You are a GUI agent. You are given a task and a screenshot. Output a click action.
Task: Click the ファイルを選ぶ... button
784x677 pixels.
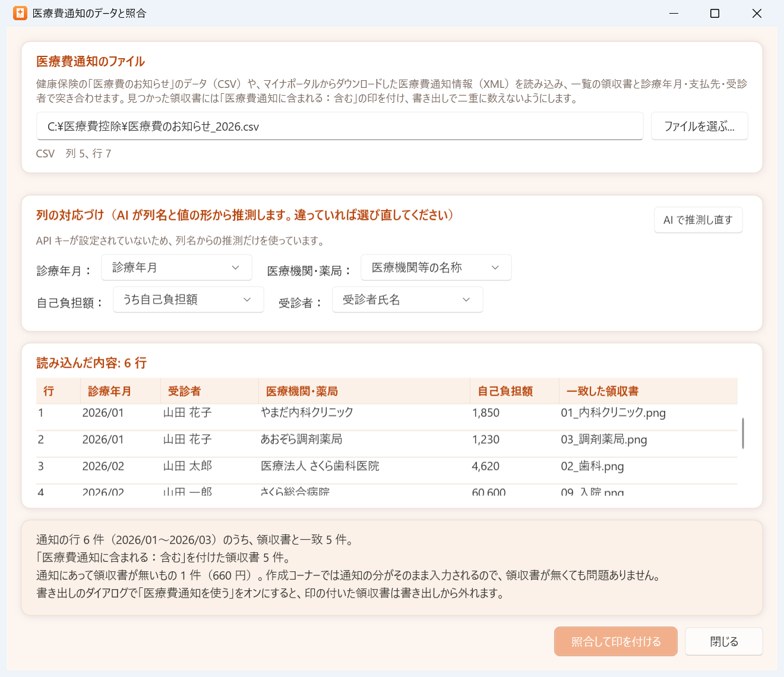699,126
